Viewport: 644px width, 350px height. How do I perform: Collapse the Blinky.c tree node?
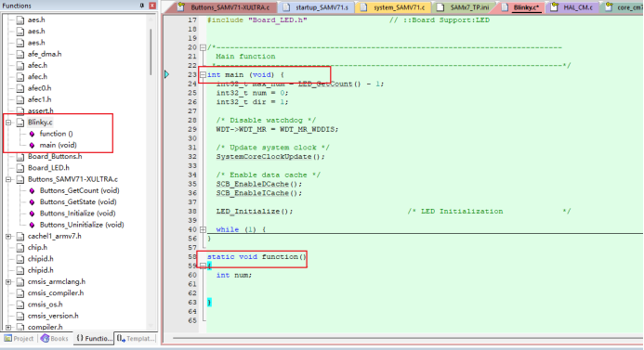pos(8,123)
